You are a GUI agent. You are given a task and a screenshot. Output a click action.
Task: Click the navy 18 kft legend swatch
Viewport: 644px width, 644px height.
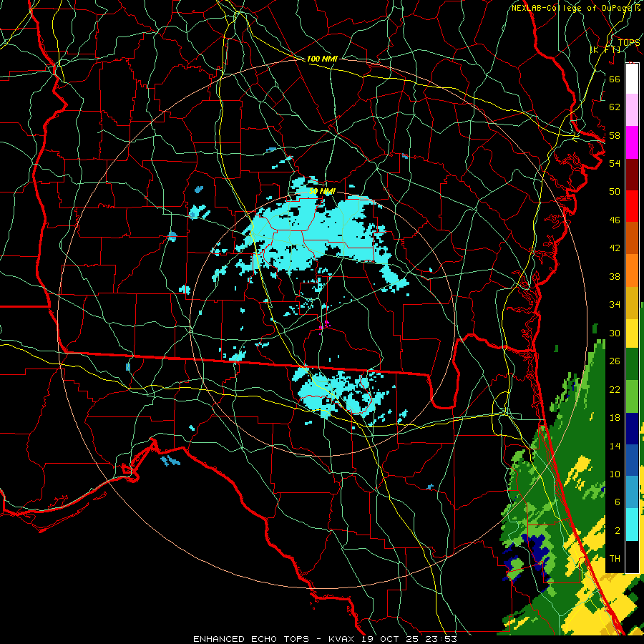pyautogui.click(x=632, y=429)
